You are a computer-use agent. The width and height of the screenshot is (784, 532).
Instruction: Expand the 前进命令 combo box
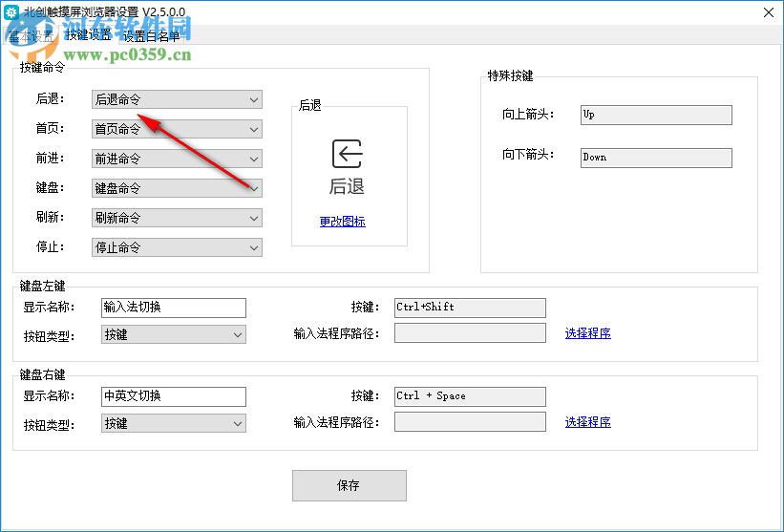[177, 159]
